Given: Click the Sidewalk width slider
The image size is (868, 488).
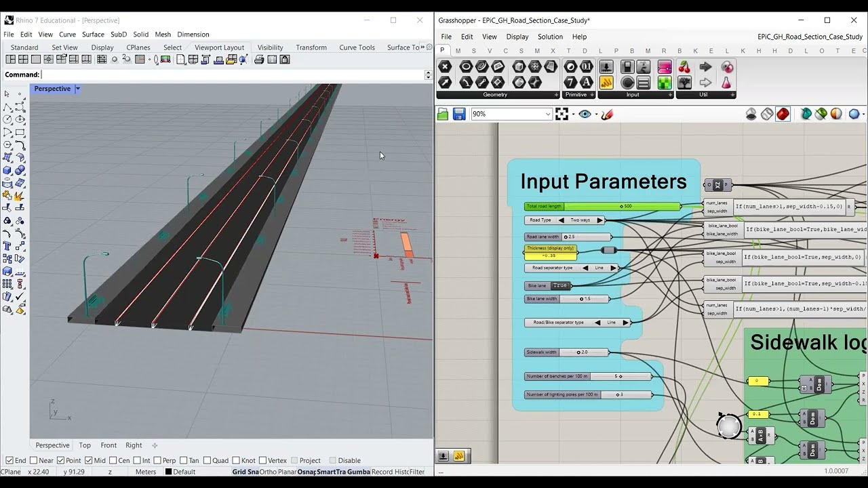Looking at the screenshot, I should [x=567, y=352].
